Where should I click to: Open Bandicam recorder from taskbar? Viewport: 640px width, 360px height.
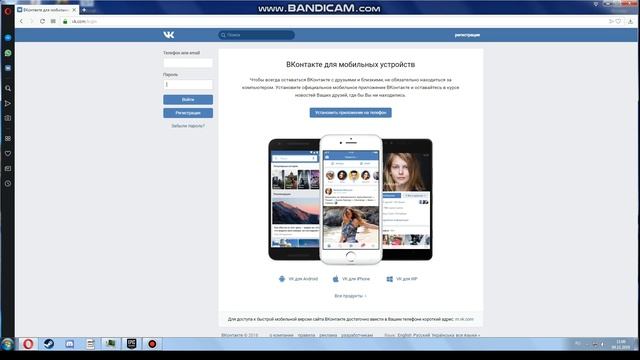[152, 344]
